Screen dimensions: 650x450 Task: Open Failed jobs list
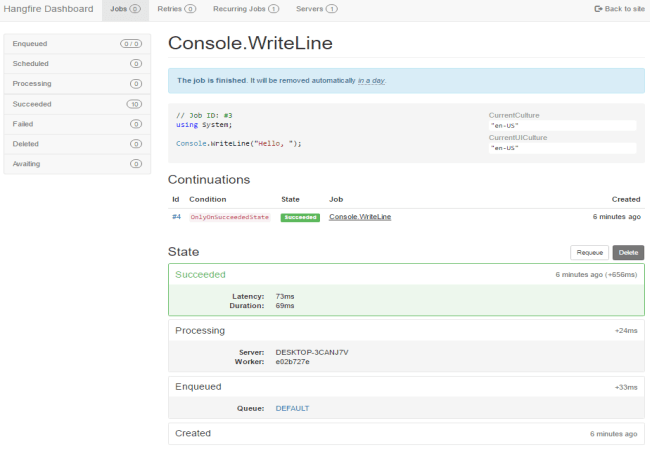[x=75, y=124]
